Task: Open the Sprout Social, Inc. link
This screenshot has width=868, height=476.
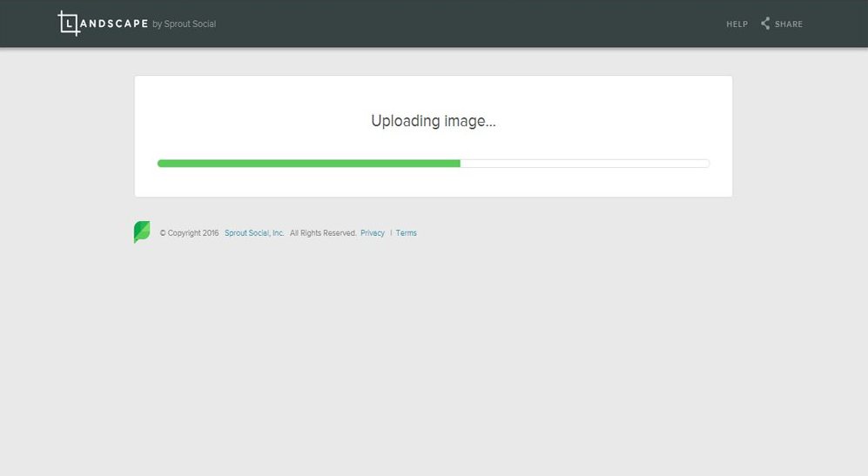Action: [254, 233]
